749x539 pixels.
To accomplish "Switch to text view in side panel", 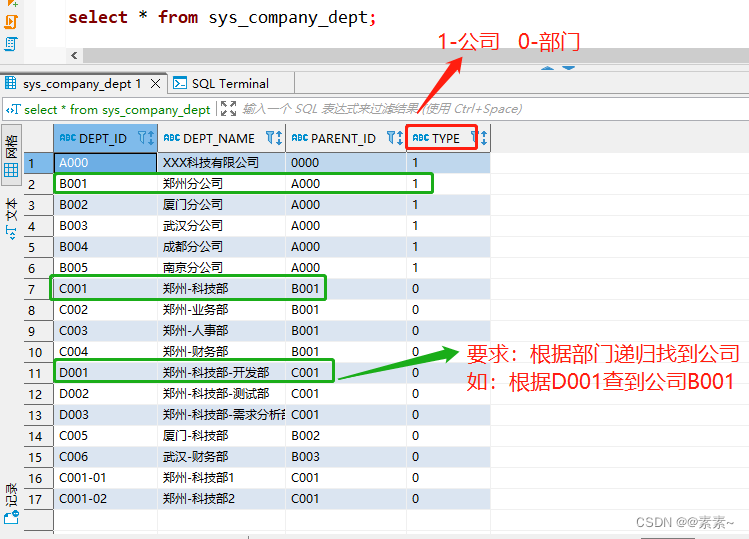I will tap(11, 218).
